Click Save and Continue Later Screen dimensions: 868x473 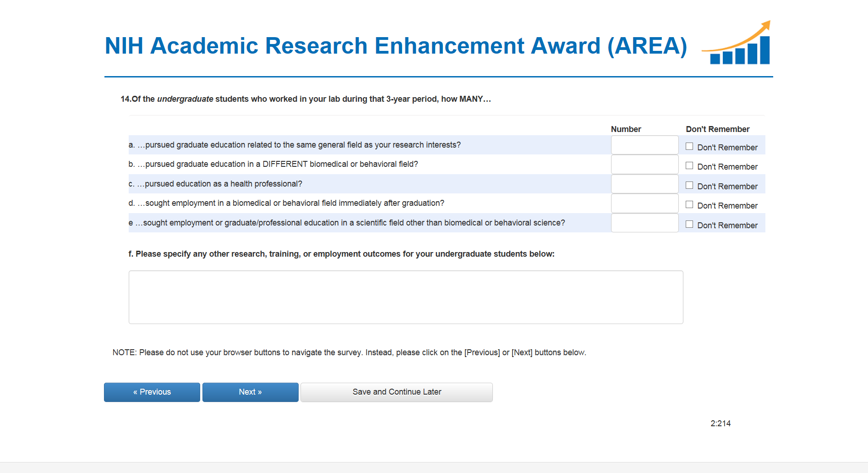pos(397,392)
